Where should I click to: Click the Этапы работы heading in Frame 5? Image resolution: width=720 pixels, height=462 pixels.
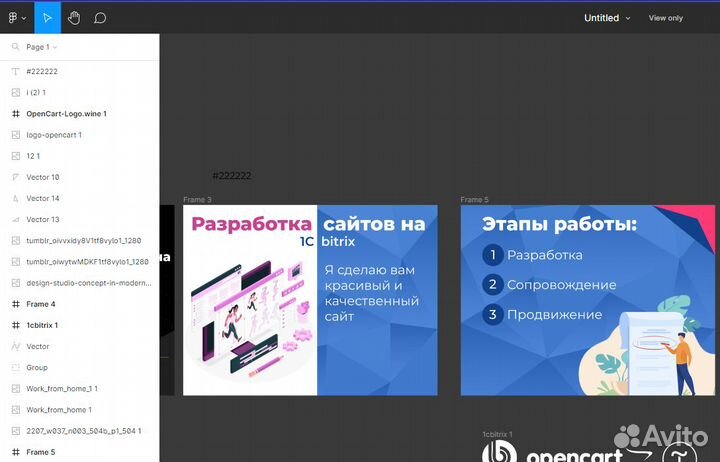[x=559, y=225]
